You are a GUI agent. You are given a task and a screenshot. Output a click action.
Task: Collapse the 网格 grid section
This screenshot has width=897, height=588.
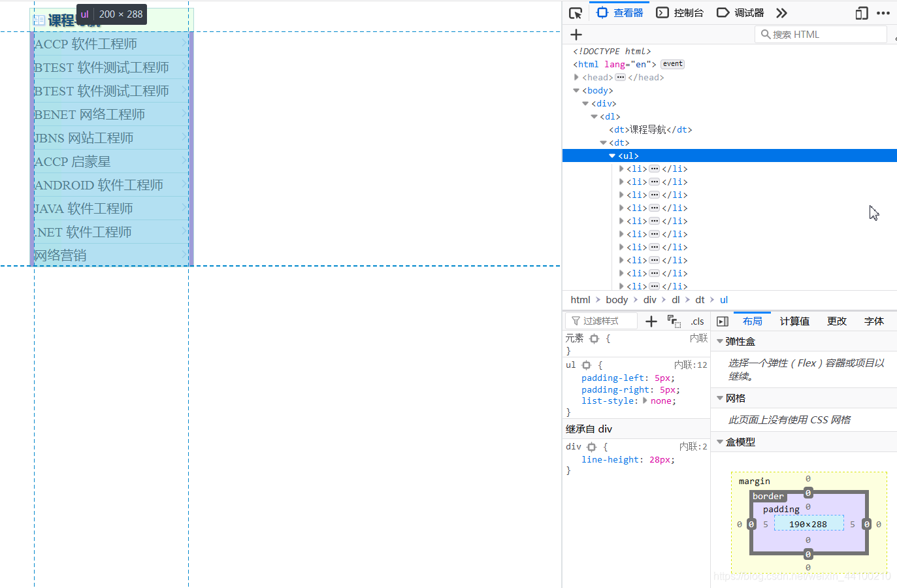pyautogui.click(x=720, y=398)
